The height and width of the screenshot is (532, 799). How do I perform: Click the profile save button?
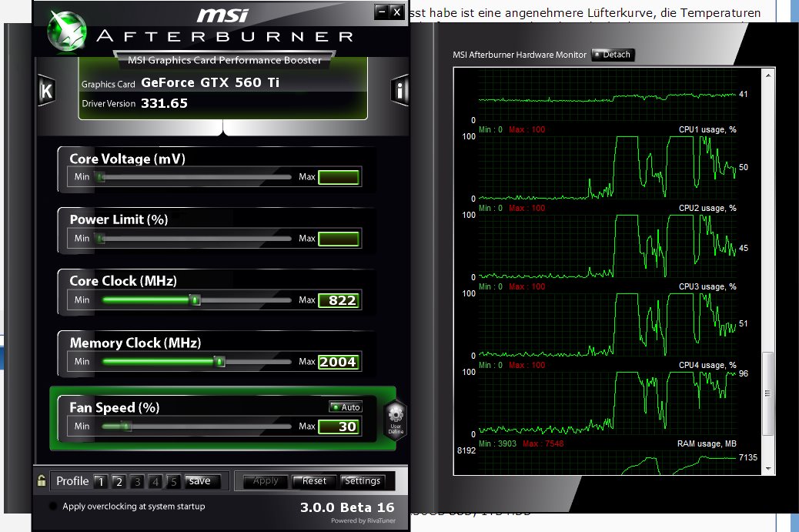[x=202, y=481]
